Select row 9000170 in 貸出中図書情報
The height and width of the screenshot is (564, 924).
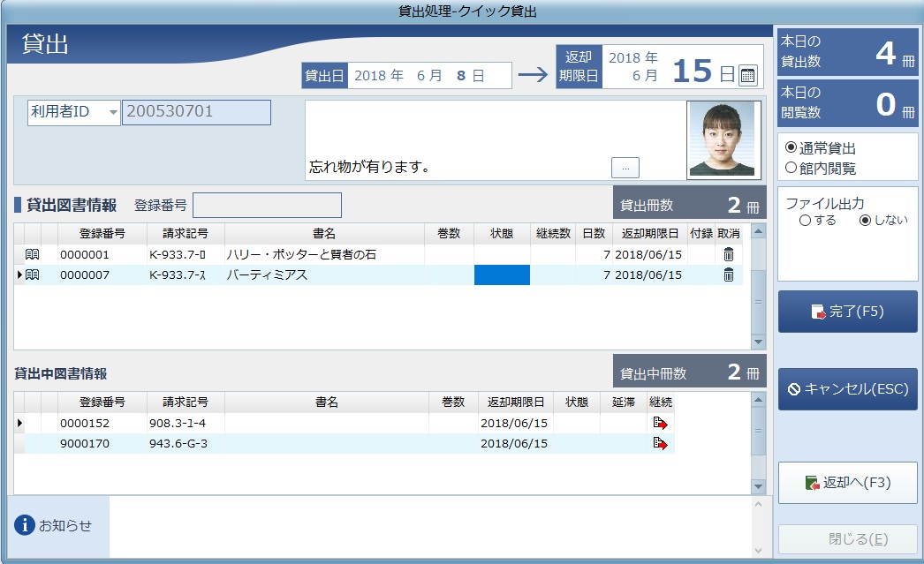[345, 443]
